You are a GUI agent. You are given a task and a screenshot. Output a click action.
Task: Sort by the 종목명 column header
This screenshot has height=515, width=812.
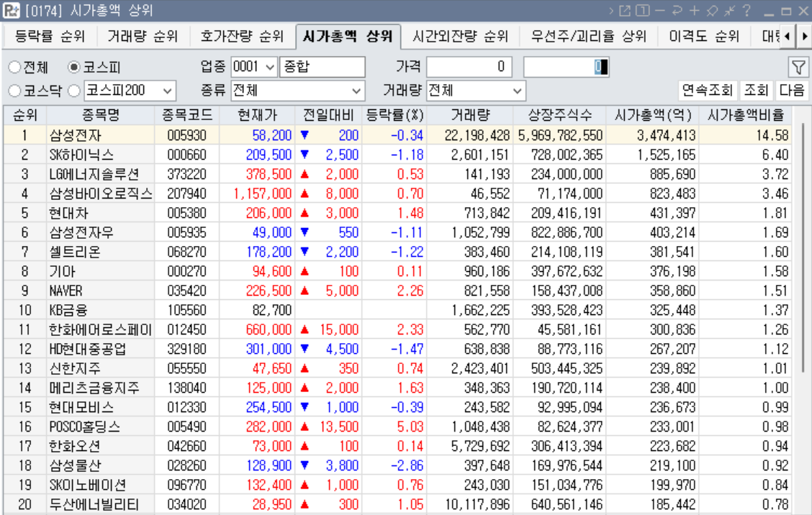101,115
